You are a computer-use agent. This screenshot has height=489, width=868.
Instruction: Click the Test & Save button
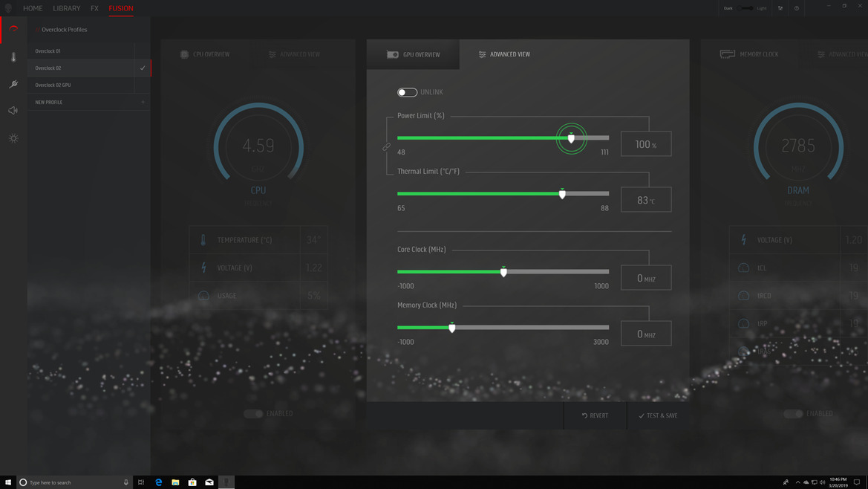(658, 415)
